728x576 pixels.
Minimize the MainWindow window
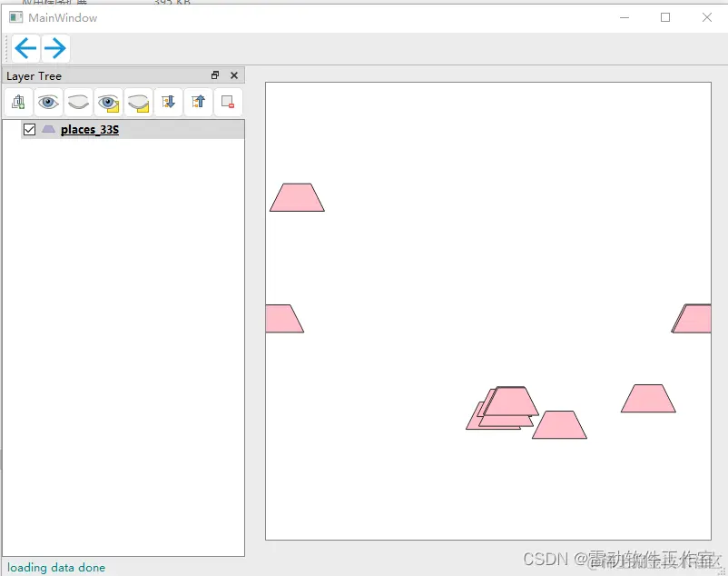tap(625, 17)
